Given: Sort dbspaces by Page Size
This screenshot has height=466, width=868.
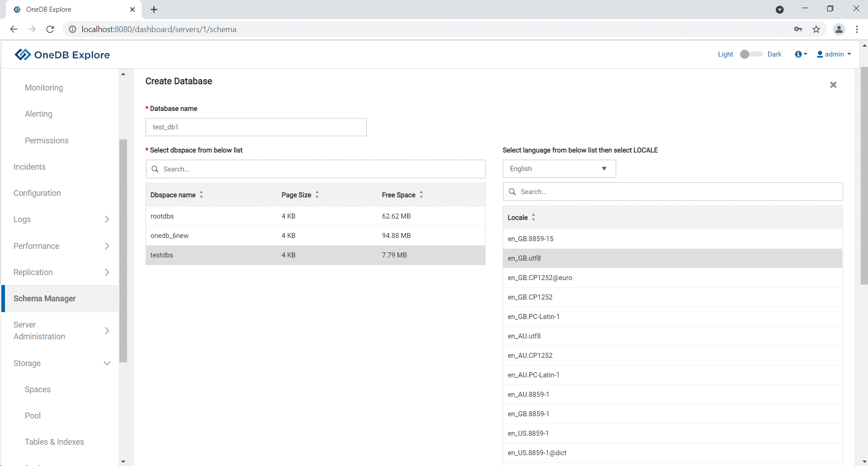Looking at the screenshot, I should 317,195.
